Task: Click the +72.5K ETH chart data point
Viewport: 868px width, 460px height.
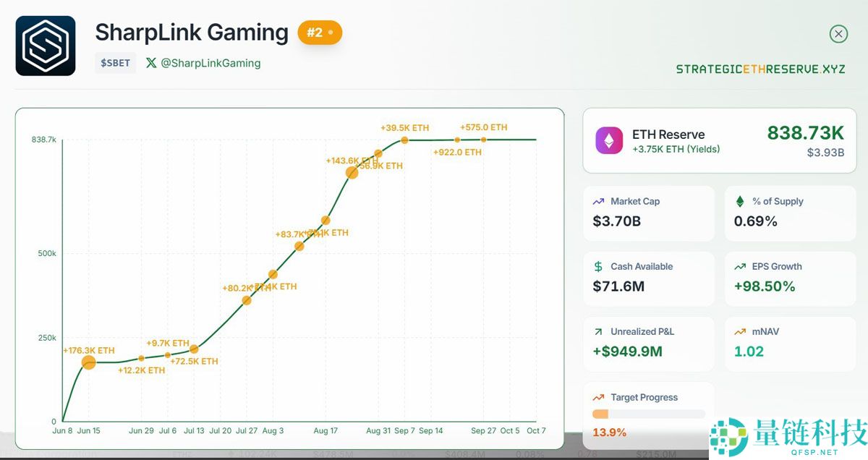Action: pyautogui.click(x=194, y=349)
